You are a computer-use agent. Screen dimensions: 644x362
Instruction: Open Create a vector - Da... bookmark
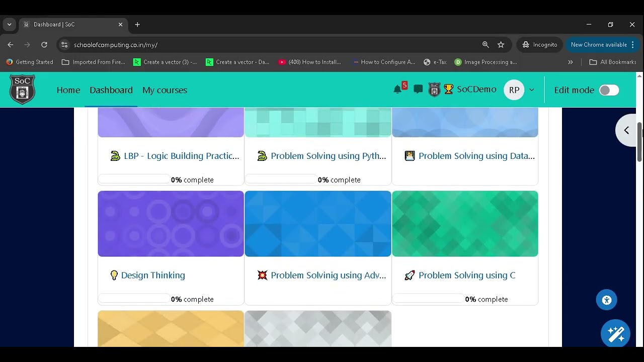237,62
